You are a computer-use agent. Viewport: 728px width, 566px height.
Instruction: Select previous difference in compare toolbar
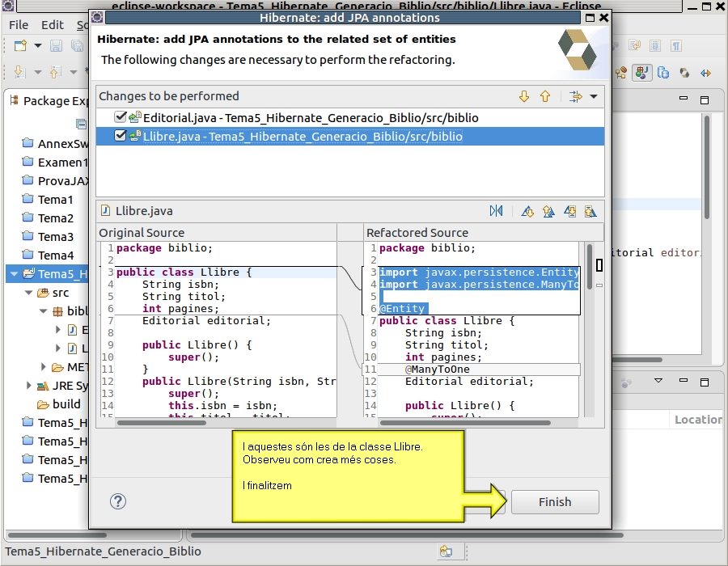tap(548, 212)
